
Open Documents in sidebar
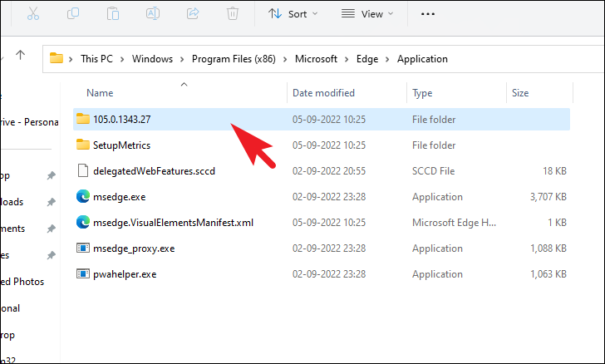point(12,229)
